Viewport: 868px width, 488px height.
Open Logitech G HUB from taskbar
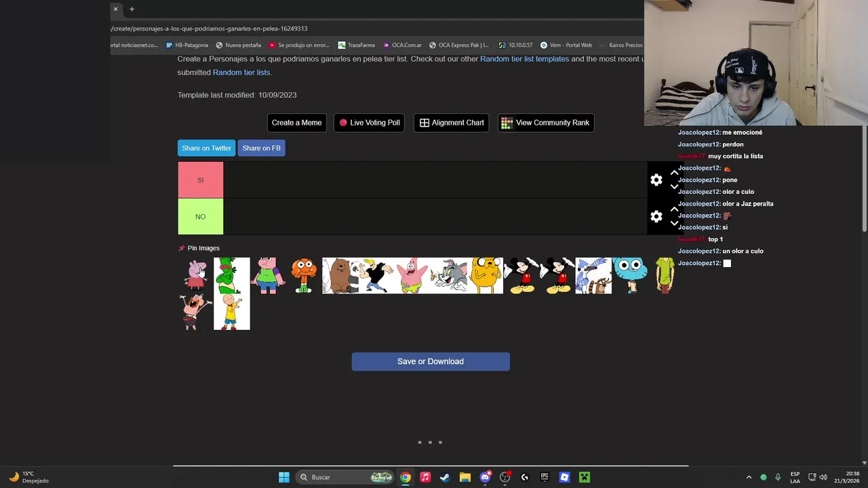point(524,477)
